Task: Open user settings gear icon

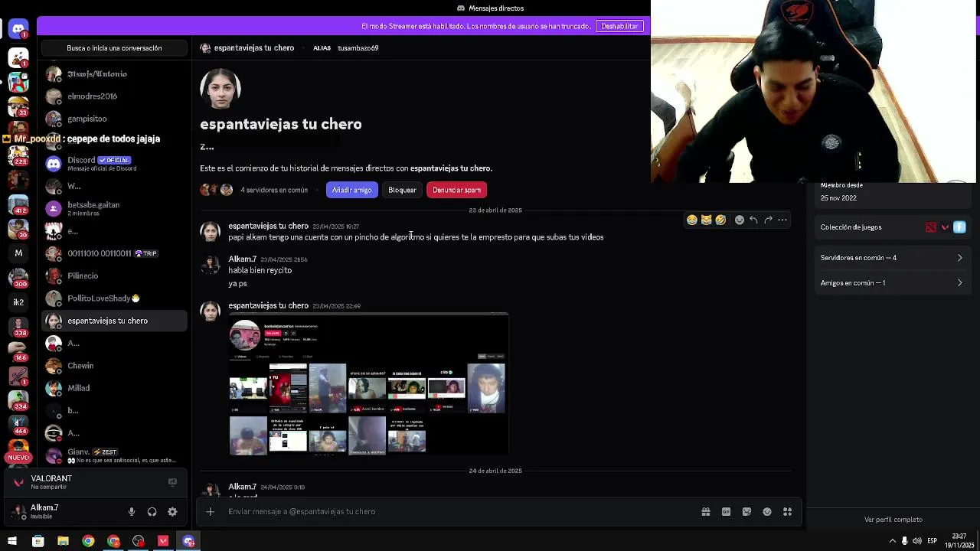Action: [x=172, y=512]
